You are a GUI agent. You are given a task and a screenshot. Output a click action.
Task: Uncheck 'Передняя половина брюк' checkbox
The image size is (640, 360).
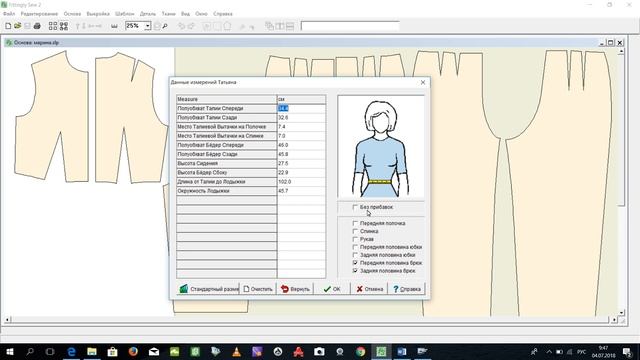point(355,263)
